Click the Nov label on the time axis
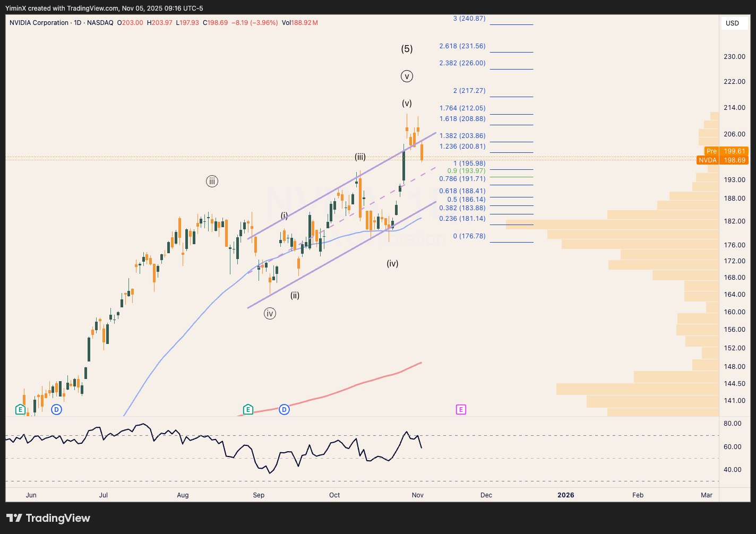 click(x=418, y=495)
